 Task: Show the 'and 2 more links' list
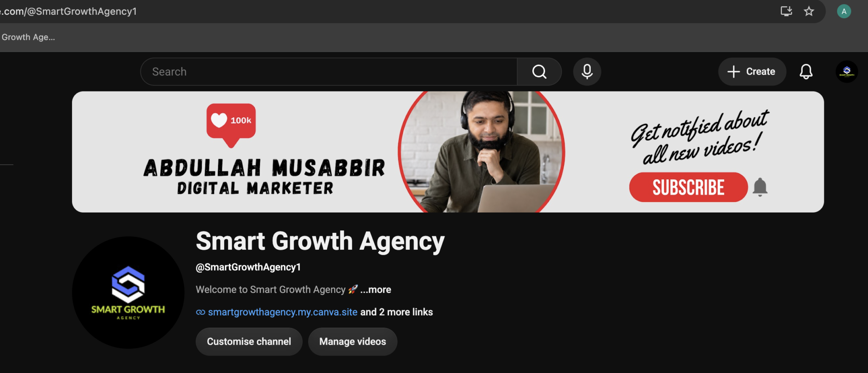[x=397, y=312]
